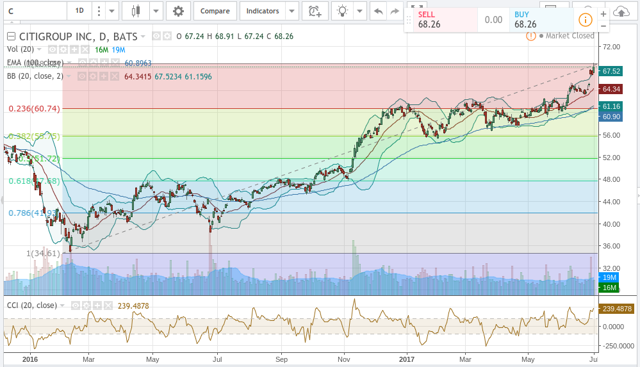The width and height of the screenshot is (640, 367).
Task: Click the Market Closed warning icon
Action: [x=530, y=36]
